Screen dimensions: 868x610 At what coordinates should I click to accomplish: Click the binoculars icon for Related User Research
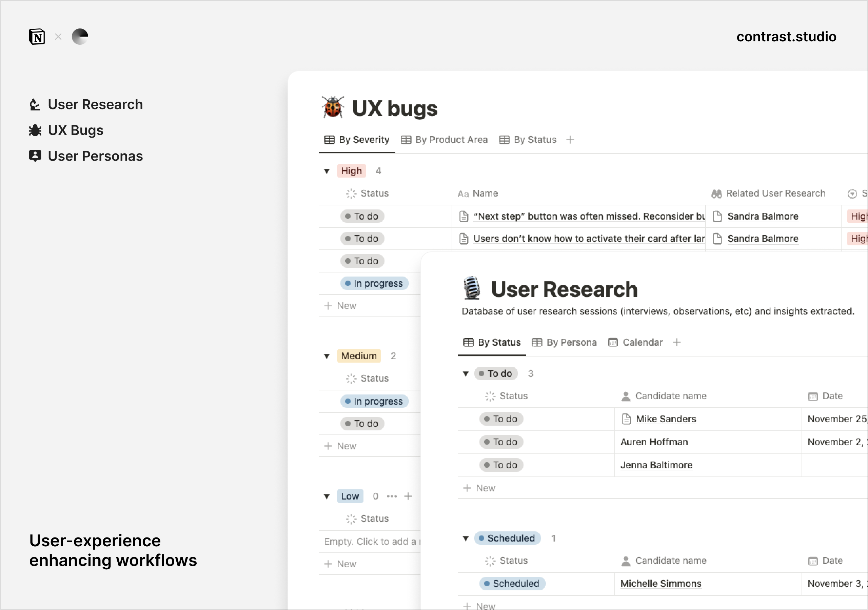coord(716,194)
